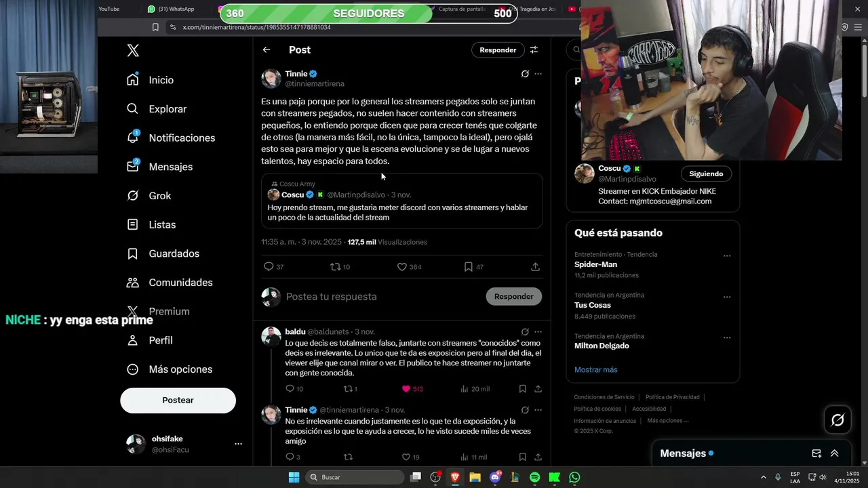Open more options on baldu's reply
Image resolution: width=868 pixels, height=488 pixels.
click(538, 332)
